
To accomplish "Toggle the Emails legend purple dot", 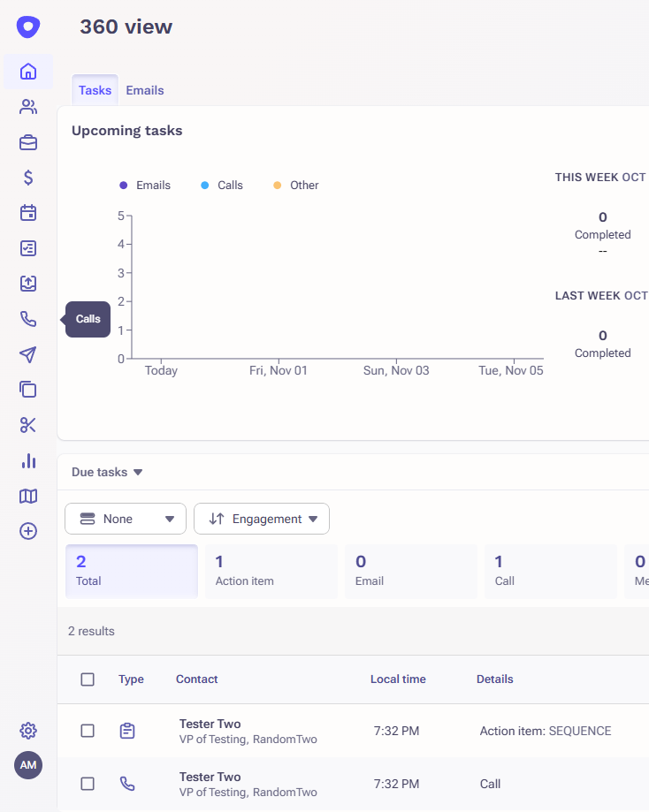I will pyautogui.click(x=124, y=185).
